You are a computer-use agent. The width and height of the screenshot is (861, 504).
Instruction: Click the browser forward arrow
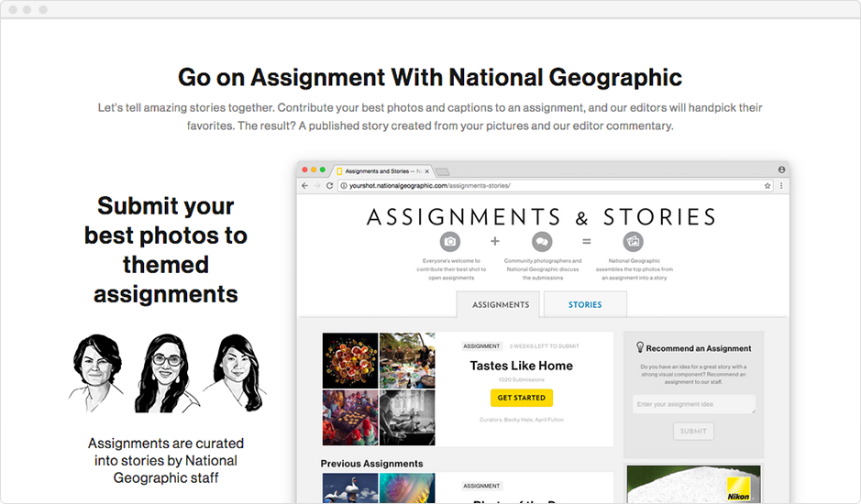point(317,186)
